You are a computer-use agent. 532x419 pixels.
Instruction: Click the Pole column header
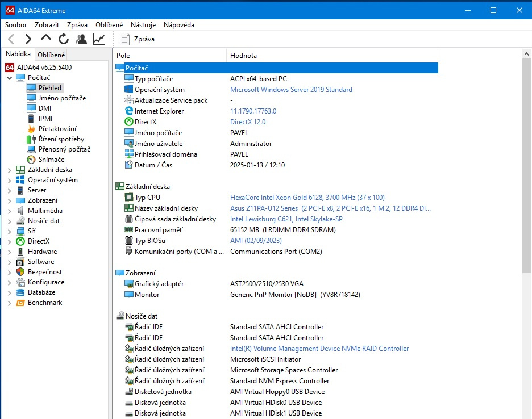[x=170, y=55]
